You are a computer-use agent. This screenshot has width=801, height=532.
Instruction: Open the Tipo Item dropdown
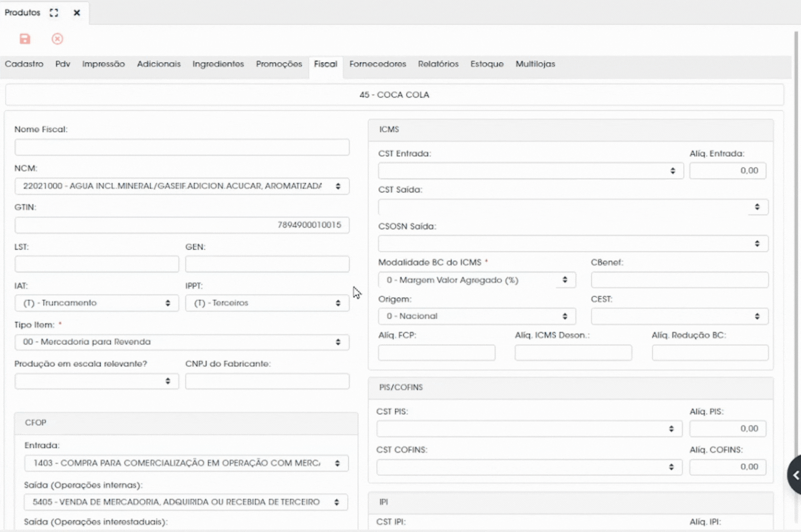182,342
